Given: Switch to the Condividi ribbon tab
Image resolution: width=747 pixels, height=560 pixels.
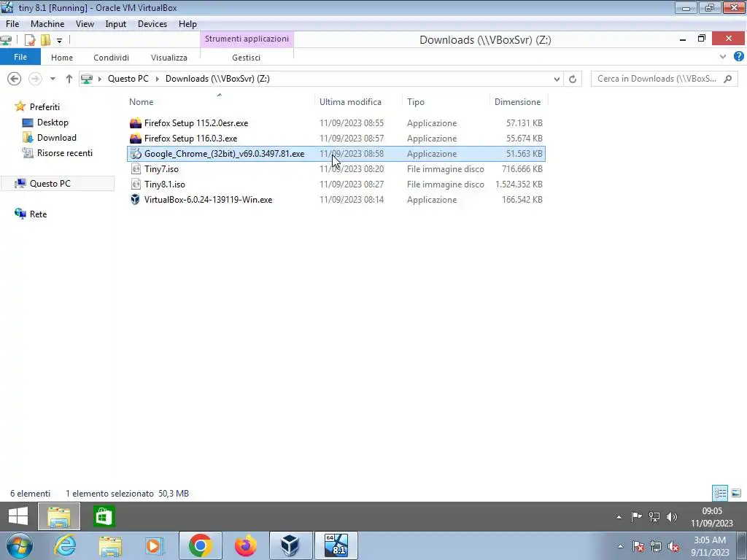Looking at the screenshot, I should 111,58.
